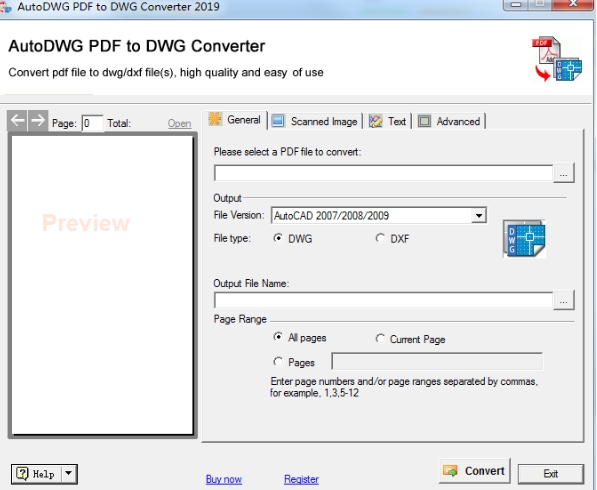Click the Output File Name field
The width and height of the screenshot is (597, 490).
tap(383, 300)
